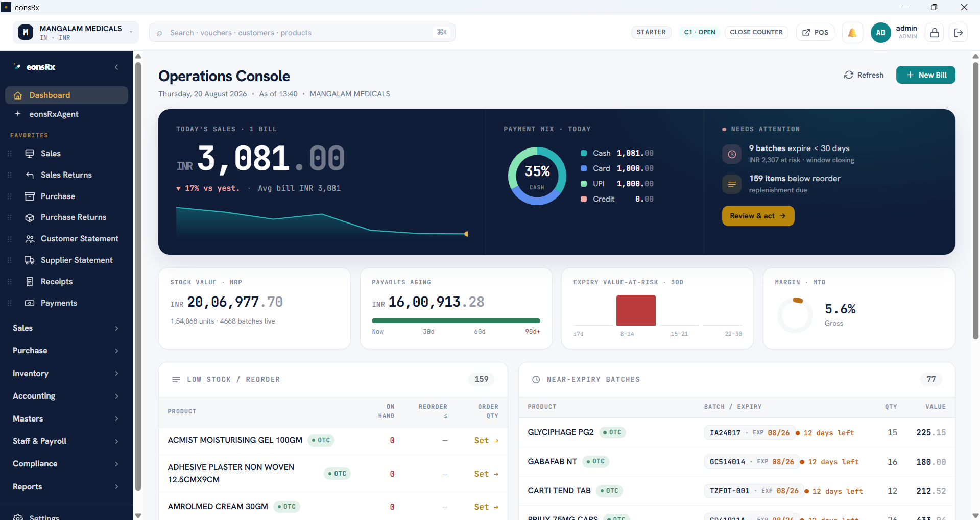Click the Purchase box icon
980x520 pixels.
coord(30,196)
